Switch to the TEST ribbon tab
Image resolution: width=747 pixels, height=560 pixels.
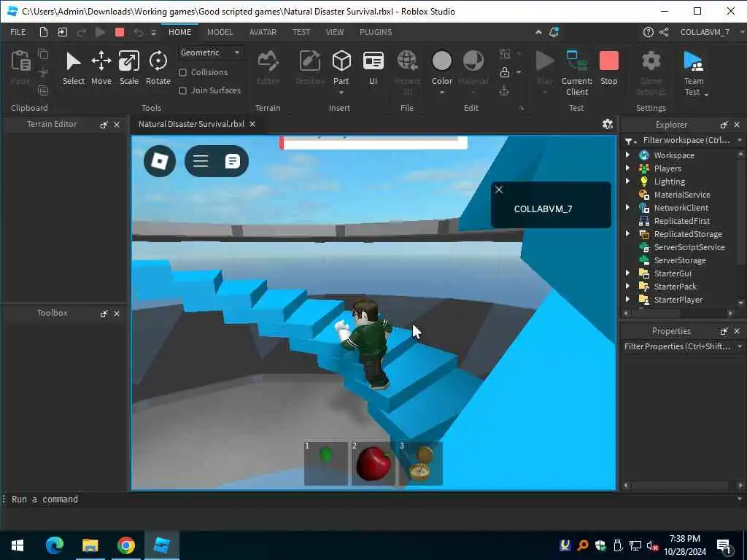[301, 32]
